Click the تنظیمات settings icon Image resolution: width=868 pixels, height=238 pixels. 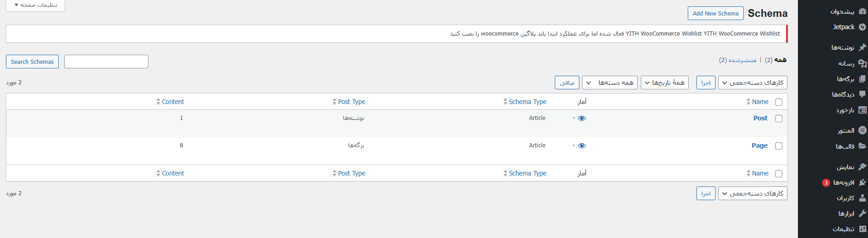point(862,229)
